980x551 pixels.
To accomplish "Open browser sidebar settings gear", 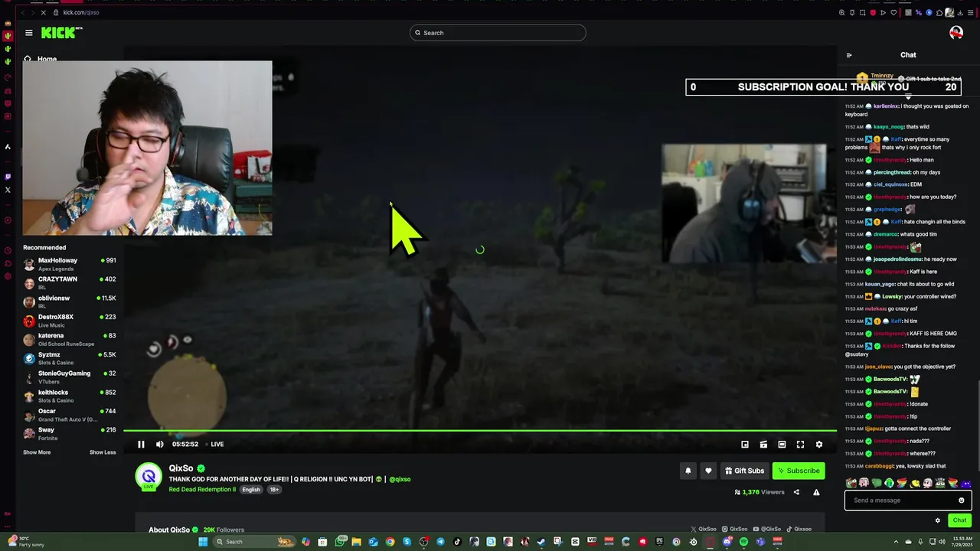I will click(8, 276).
